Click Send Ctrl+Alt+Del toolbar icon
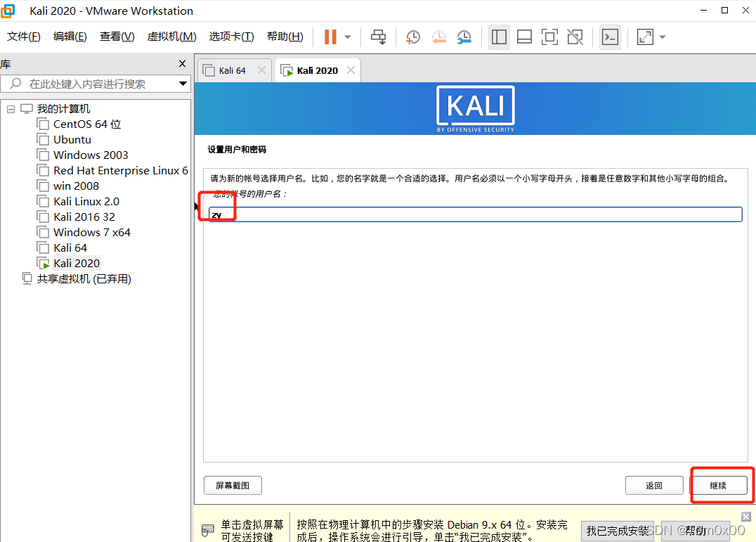Image resolution: width=756 pixels, height=542 pixels. point(379,37)
